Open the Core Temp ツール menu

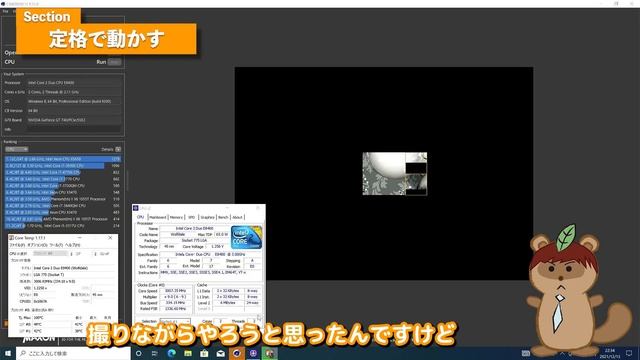pos(56,245)
